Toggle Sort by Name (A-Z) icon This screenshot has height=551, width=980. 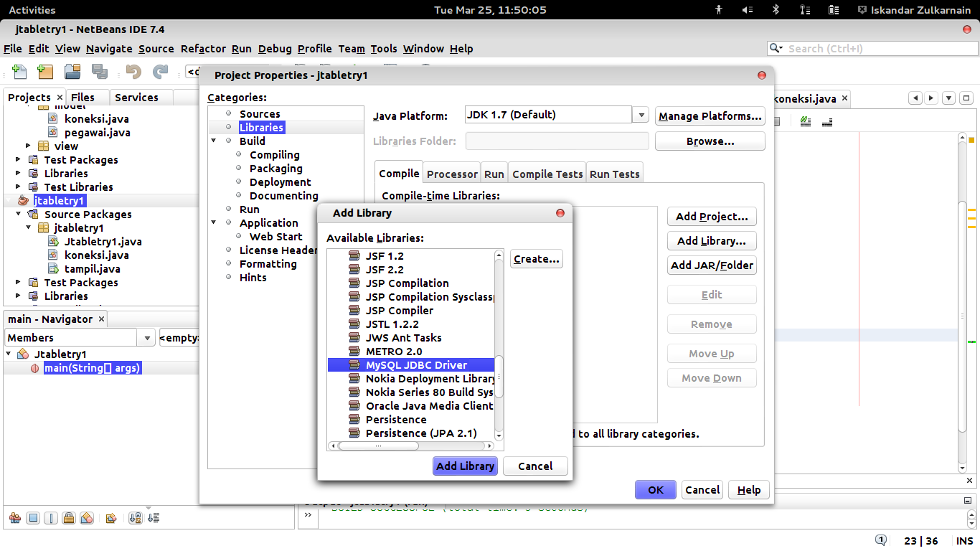135,518
